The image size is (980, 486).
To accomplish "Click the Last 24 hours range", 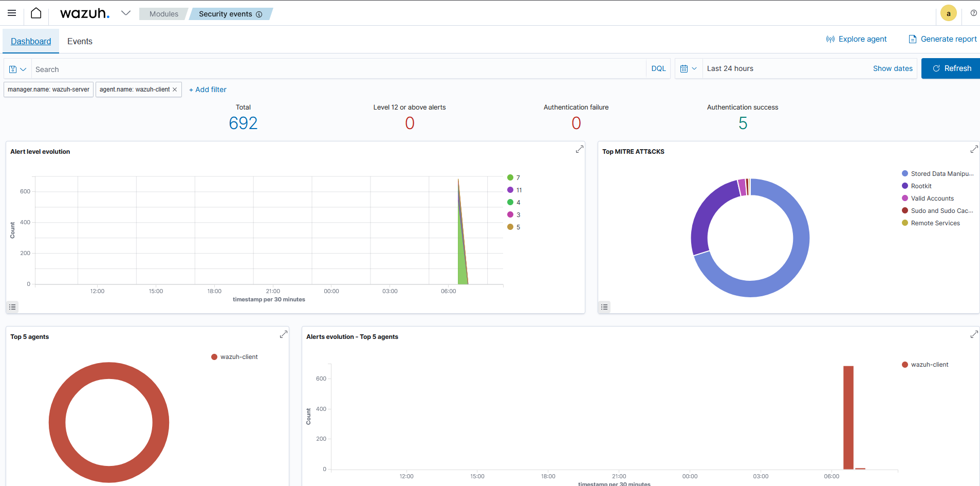I will [x=730, y=68].
